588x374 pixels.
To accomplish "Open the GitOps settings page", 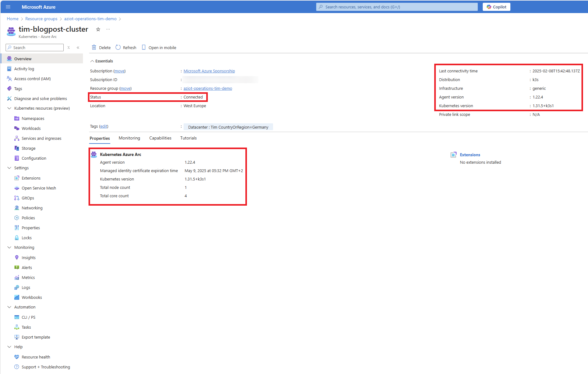I will 28,198.
